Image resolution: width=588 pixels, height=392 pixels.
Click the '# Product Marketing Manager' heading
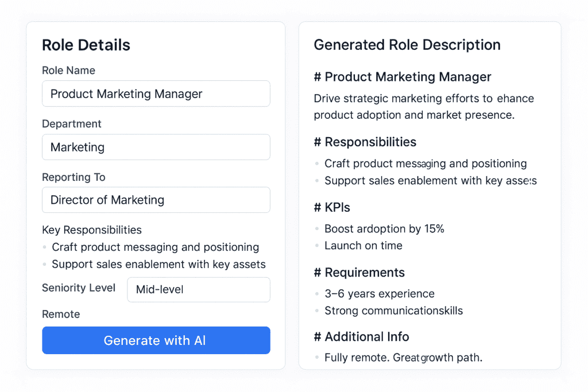click(x=403, y=77)
